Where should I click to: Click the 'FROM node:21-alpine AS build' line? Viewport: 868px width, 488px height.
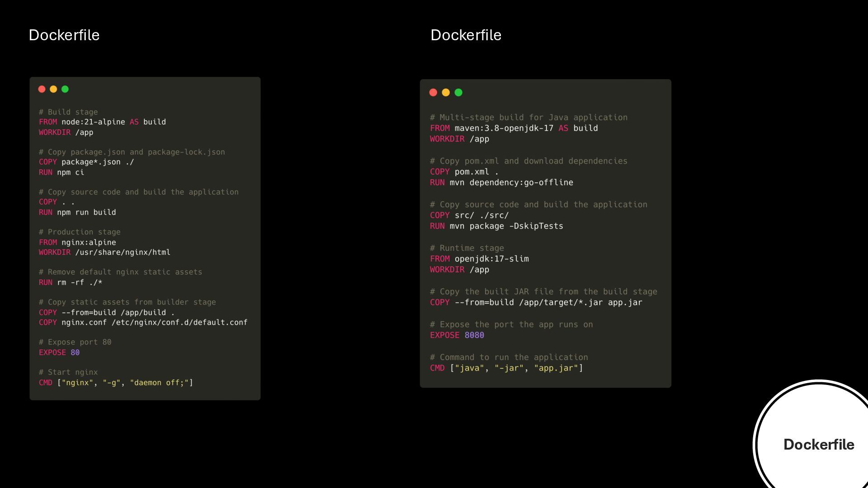(102, 122)
